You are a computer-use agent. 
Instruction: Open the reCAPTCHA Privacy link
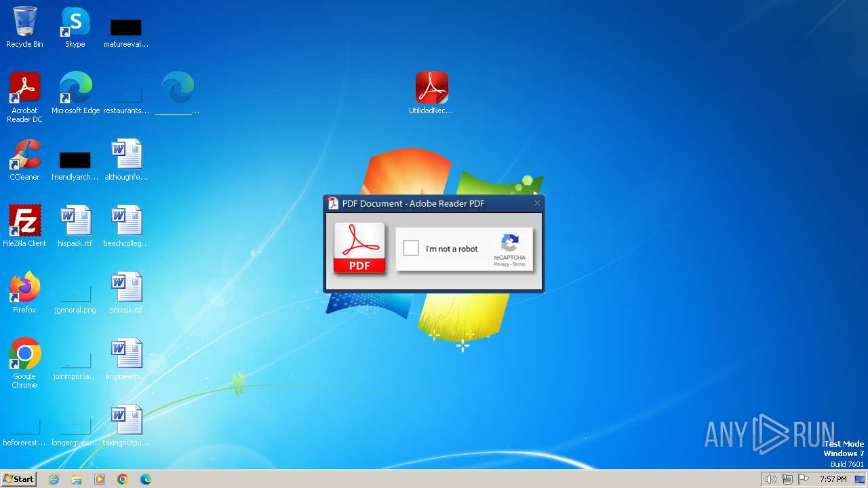tap(501, 264)
